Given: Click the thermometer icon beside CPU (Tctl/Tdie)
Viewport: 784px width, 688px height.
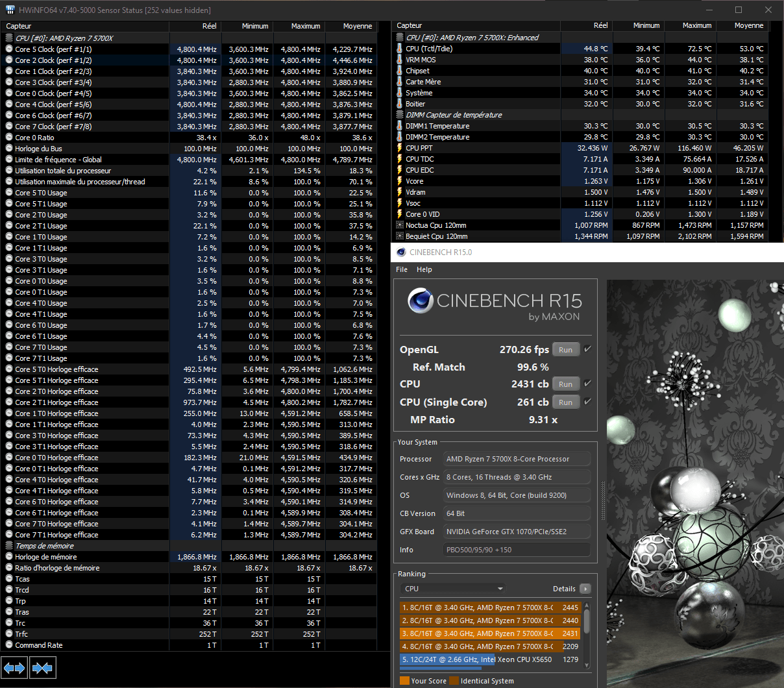Looking at the screenshot, I should tap(400, 48).
